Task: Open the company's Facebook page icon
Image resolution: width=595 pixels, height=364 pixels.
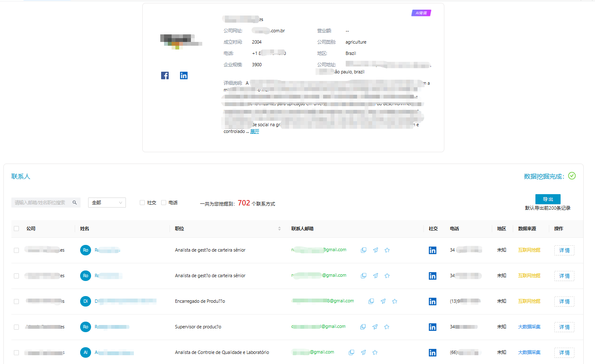Action: [x=165, y=75]
